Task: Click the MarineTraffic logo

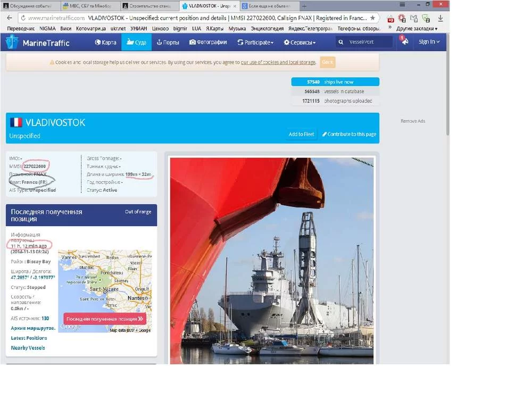Action: pos(38,43)
